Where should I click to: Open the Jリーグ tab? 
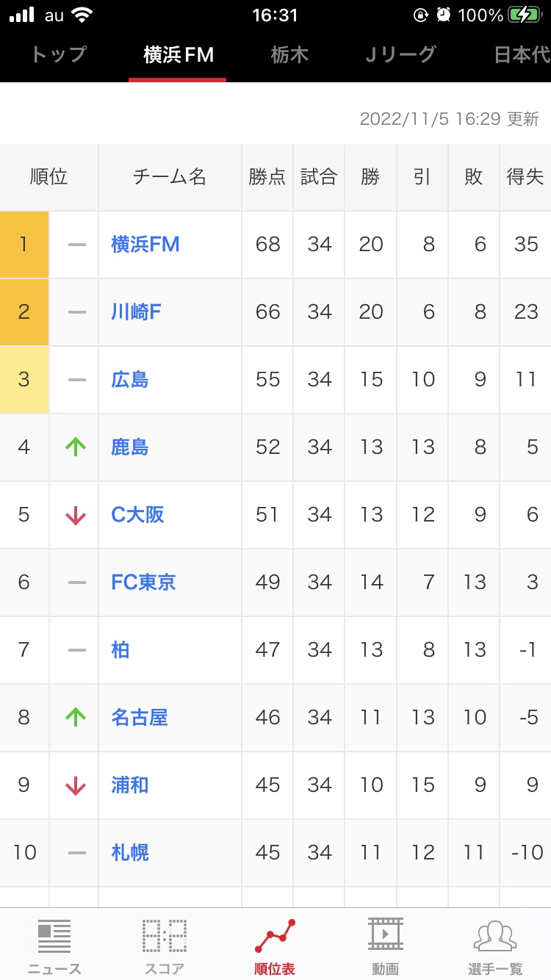point(400,55)
